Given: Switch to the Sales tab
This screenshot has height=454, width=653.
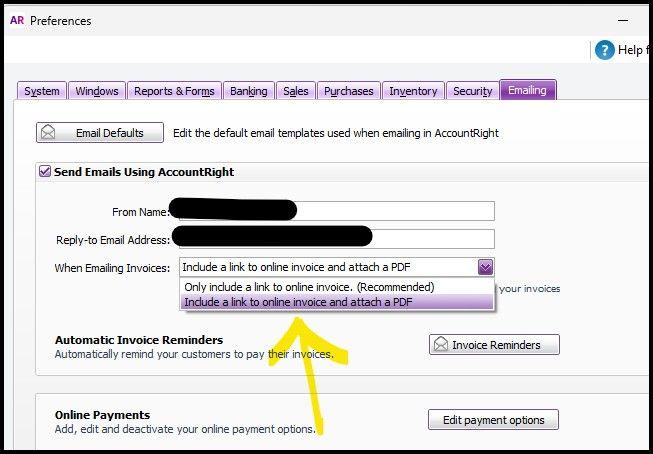Looking at the screenshot, I should (296, 91).
